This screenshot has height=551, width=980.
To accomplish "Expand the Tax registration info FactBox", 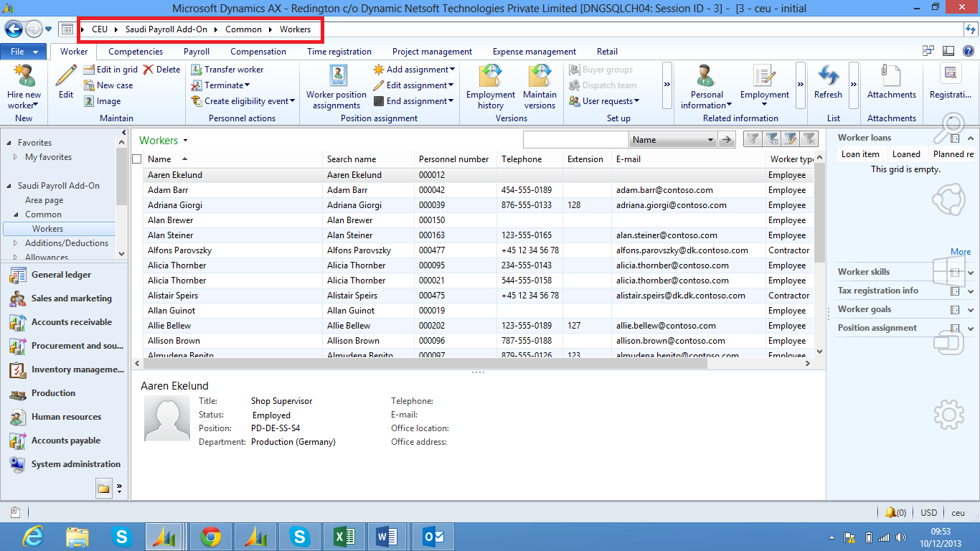I will pos(971,291).
